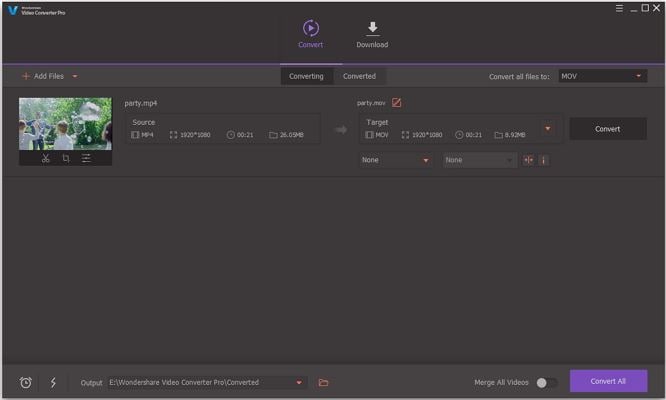The image size is (666, 400).
Task: Click the edit icon next to party.mov
Action: (x=397, y=102)
